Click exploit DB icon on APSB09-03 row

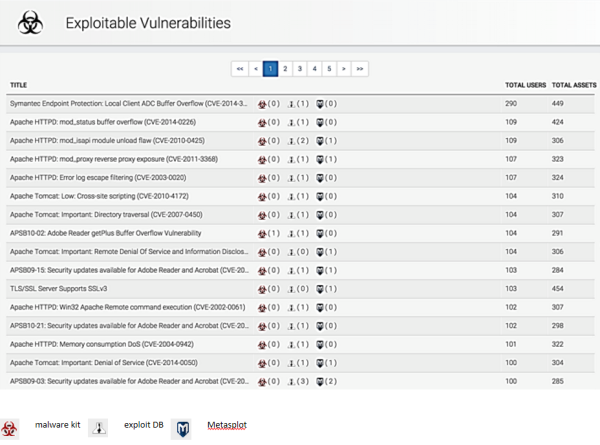[291, 381]
